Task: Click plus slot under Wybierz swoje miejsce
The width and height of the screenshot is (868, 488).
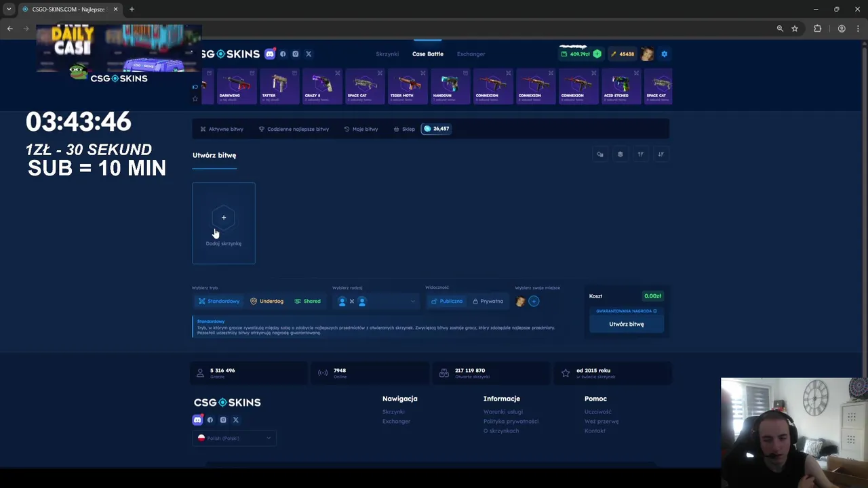Action: [534, 302]
